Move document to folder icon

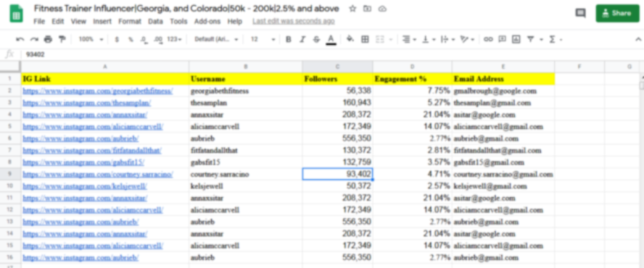tap(367, 9)
